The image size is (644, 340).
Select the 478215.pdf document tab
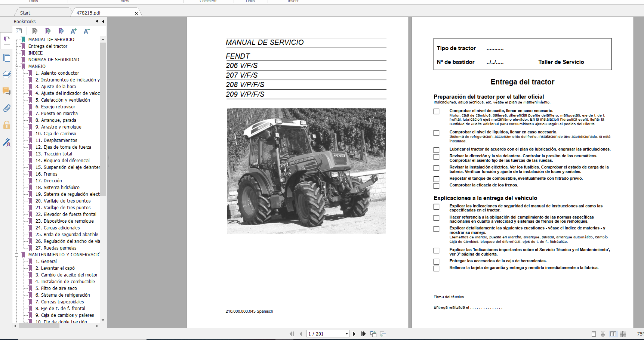[x=89, y=13]
